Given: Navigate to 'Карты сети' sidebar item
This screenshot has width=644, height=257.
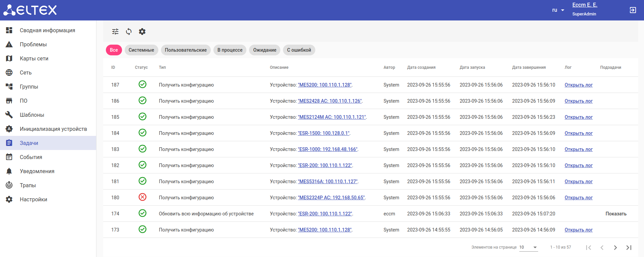Looking at the screenshot, I should (34, 58).
